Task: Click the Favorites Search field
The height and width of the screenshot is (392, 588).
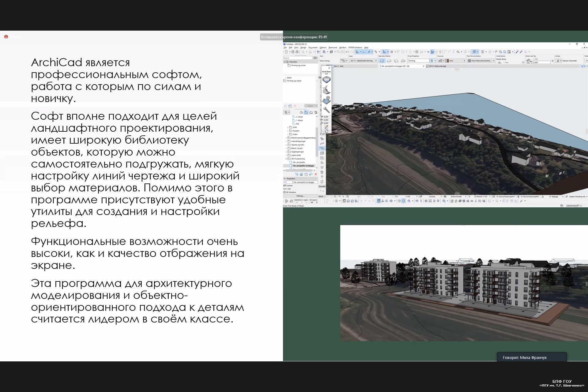Action: (298, 58)
